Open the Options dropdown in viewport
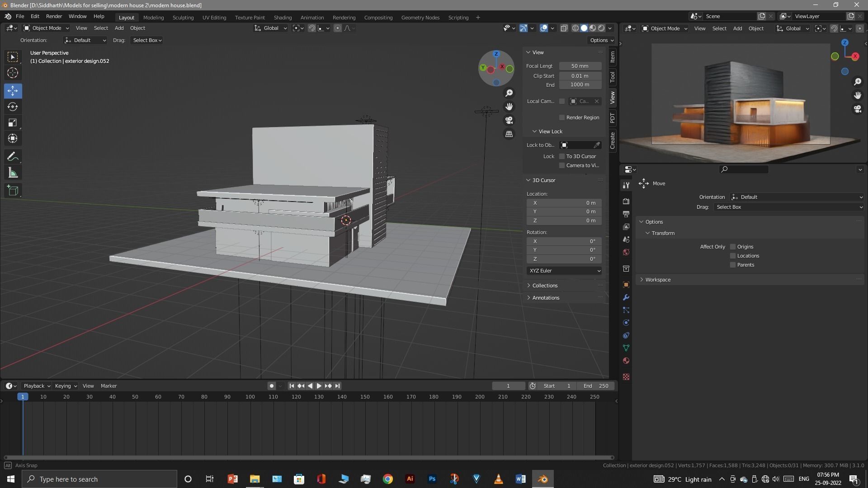Screen dimensions: 868x488 [x=602, y=40]
